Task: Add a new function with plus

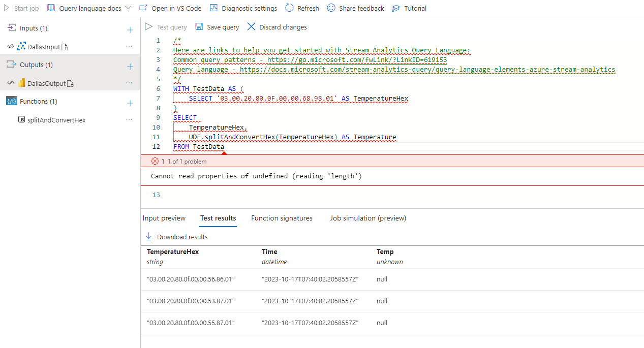Action: point(130,103)
